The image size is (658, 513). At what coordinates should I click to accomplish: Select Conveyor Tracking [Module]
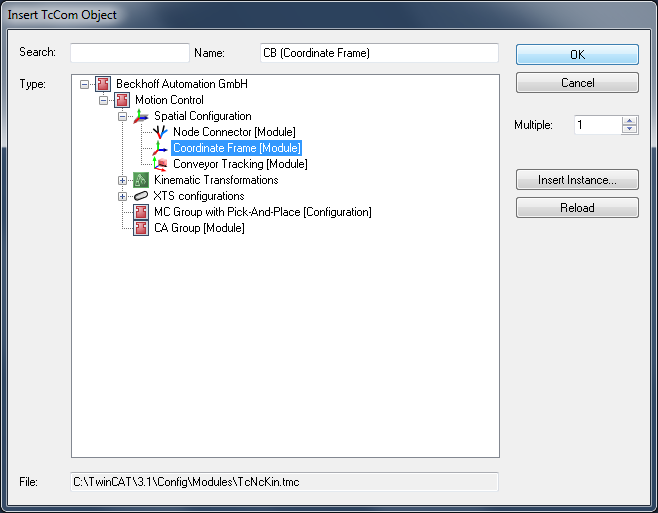click(x=240, y=164)
